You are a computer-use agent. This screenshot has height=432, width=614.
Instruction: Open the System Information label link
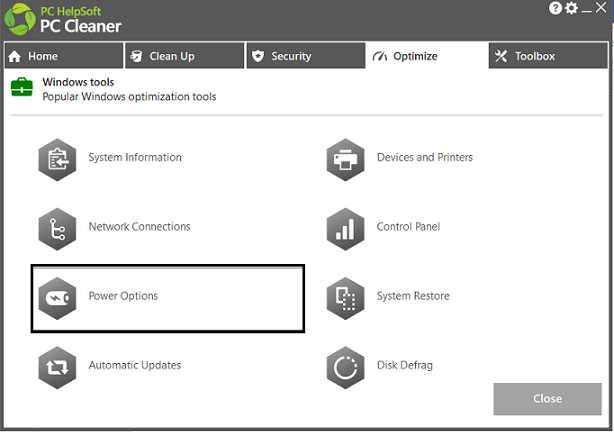pyautogui.click(x=135, y=157)
